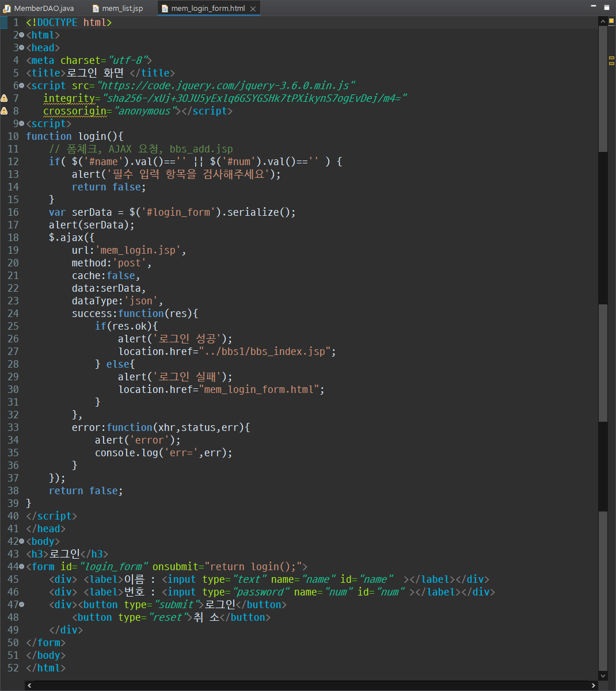Collapse the script tag fold at line 6
Screen dimensions: 616x691
coord(21,86)
